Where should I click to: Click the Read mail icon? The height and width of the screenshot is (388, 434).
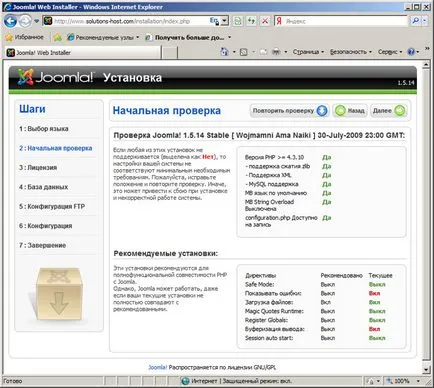pyautogui.click(x=263, y=52)
